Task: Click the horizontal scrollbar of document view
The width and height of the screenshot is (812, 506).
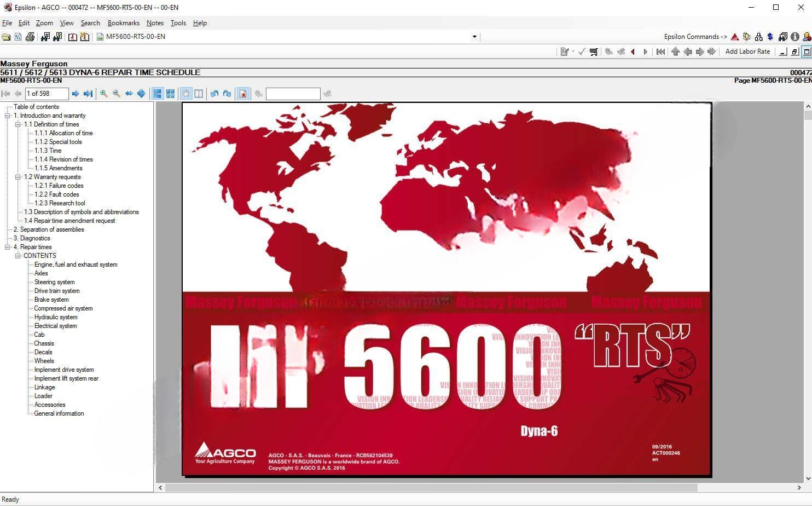Action: pos(431,487)
